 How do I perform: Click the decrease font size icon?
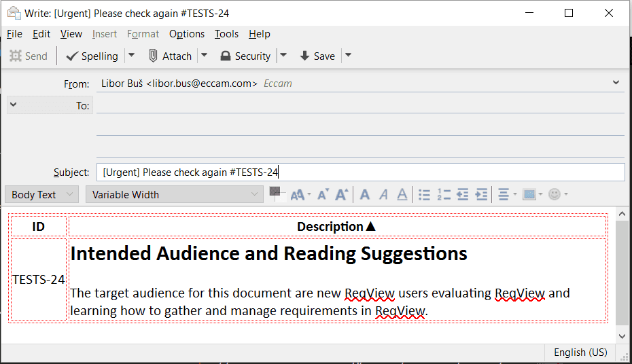[323, 194]
